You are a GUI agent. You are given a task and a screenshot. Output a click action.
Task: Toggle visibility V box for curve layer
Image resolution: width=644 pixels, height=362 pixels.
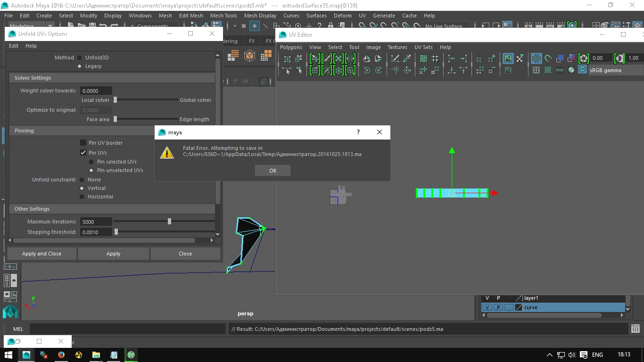(487, 307)
